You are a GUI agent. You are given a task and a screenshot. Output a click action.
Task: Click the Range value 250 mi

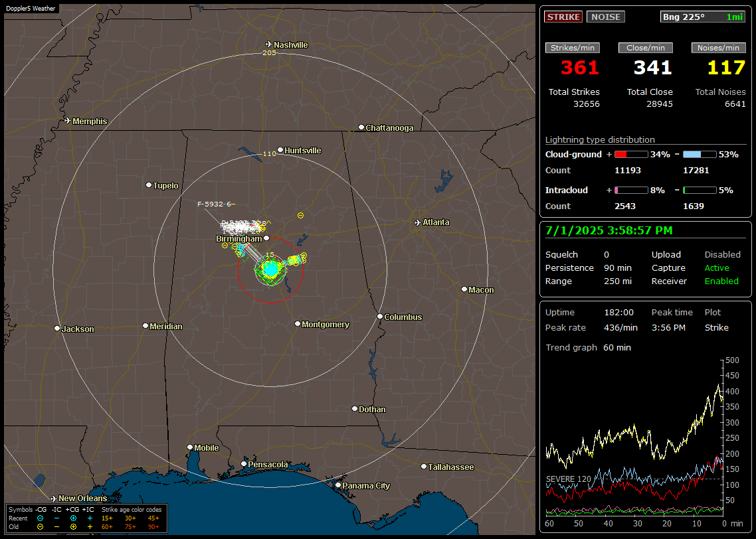point(618,281)
